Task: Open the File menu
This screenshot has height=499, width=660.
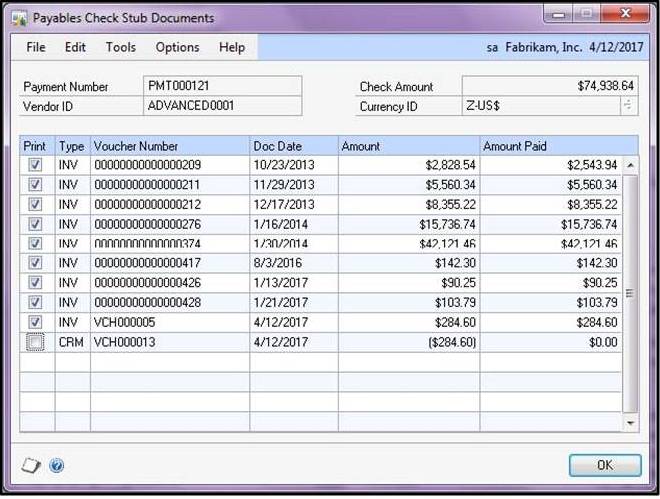Action: (x=36, y=47)
